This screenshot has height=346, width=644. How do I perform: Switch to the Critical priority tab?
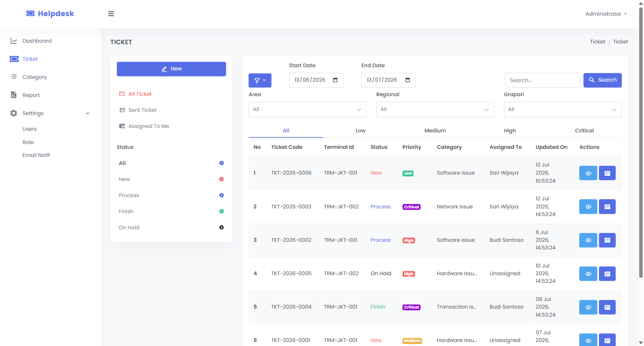[x=584, y=131]
